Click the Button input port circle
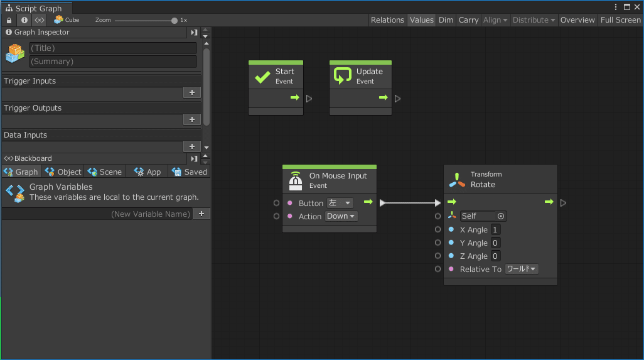This screenshot has height=360, width=644. [276, 203]
